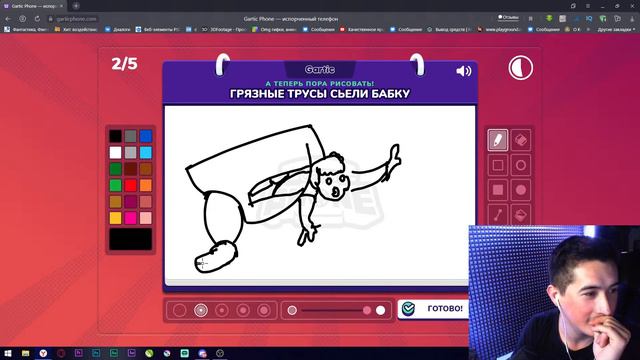Switch to the Gartic Phone browser tab
The width and height of the screenshot is (640, 360).
[x=33, y=6]
